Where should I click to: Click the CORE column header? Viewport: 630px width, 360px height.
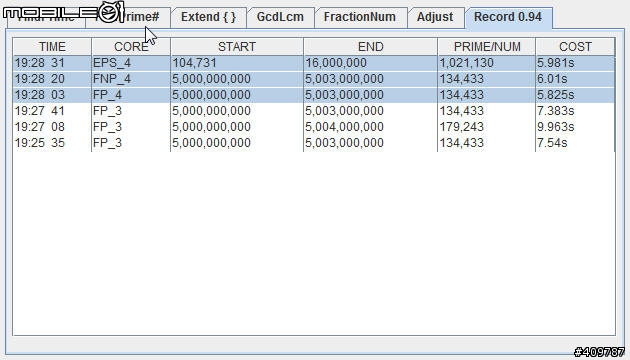point(131,47)
